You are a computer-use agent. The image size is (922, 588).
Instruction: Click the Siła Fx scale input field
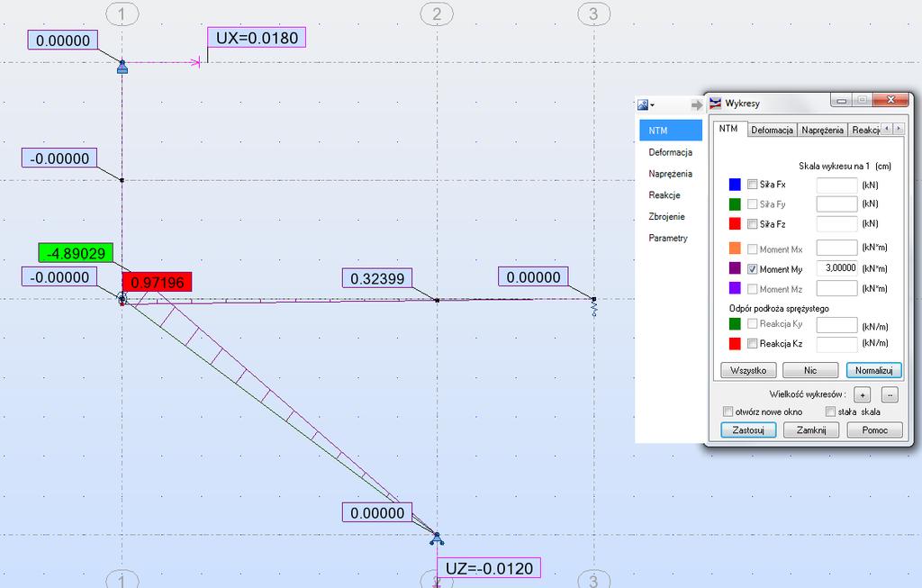837,185
